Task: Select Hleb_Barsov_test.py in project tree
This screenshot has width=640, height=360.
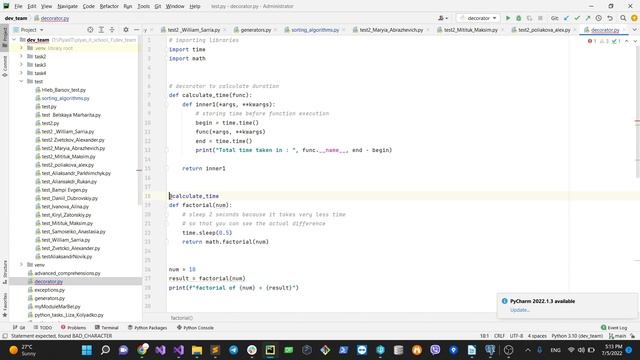Action: [63, 90]
